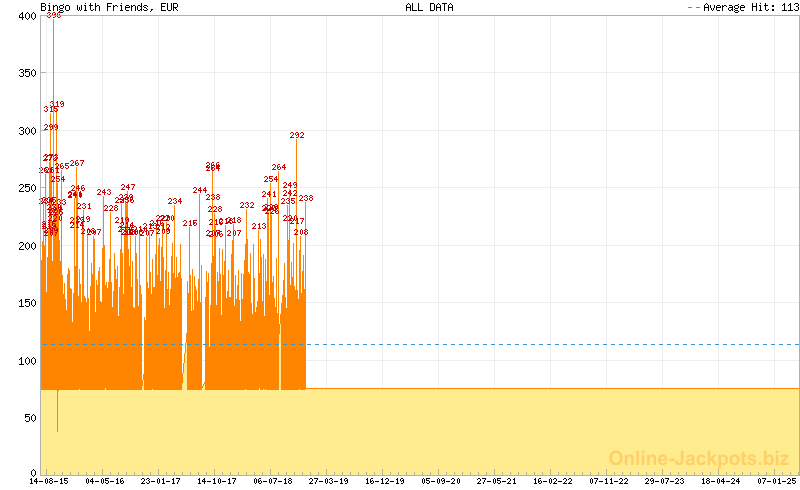Viewport: 800px width, 490px height.
Task: Click the 234 data label
Action: coord(175,201)
